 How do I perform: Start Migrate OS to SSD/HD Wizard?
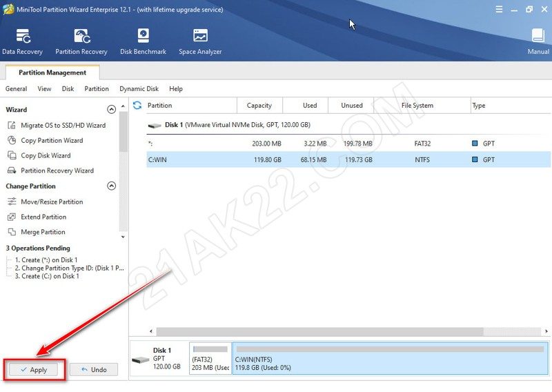(63, 126)
